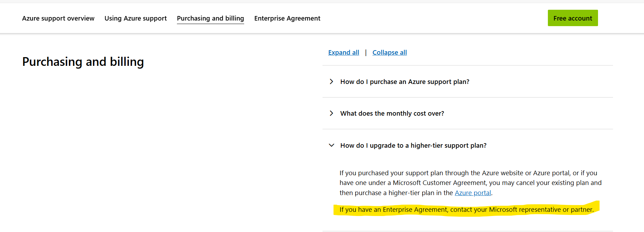
Task: Click the question "What does the monthly cost over?"
Action: tap(392, 113)
